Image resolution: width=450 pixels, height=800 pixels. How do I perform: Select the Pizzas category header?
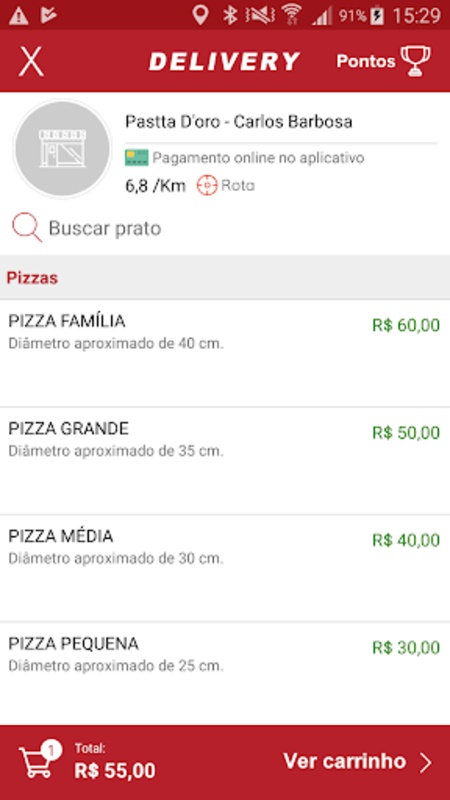coord(225,278)
